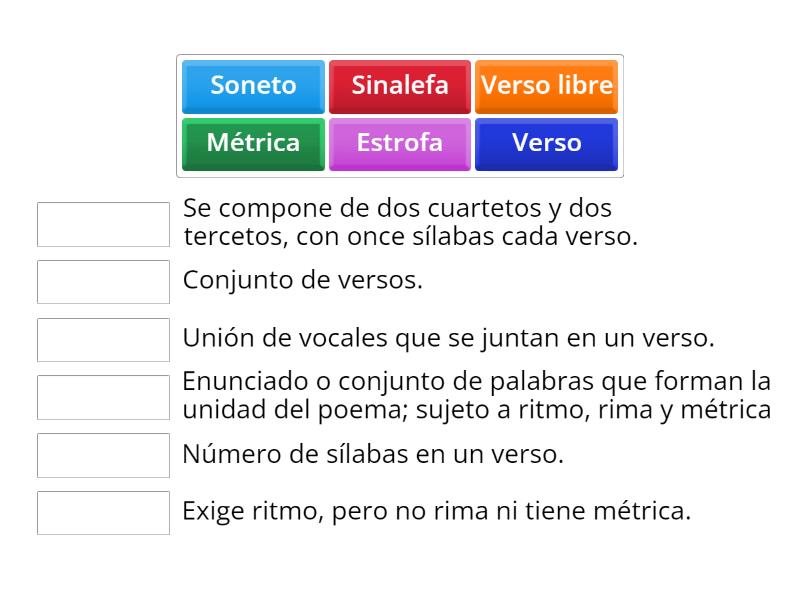Click the definition mentioning dos cuartetos
The width and height of the screenshot is (800, 600).
(x=398, y=224)
